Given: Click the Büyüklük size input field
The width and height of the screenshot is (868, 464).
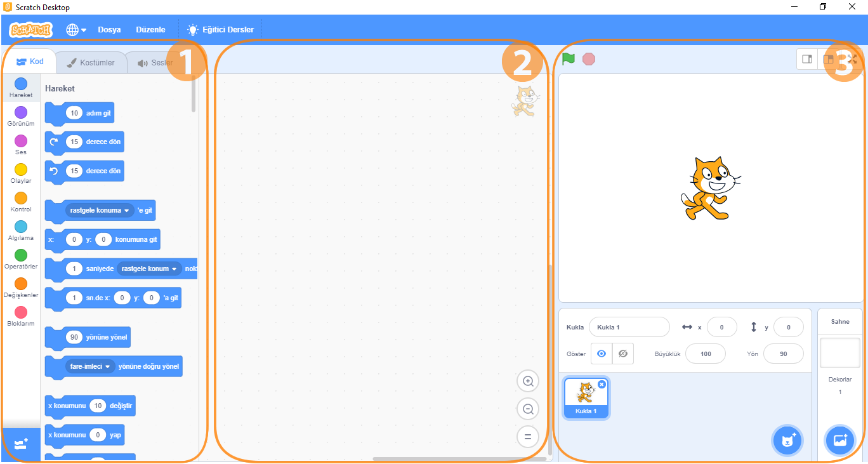Looking at the screenshot, I should [706, 354].
